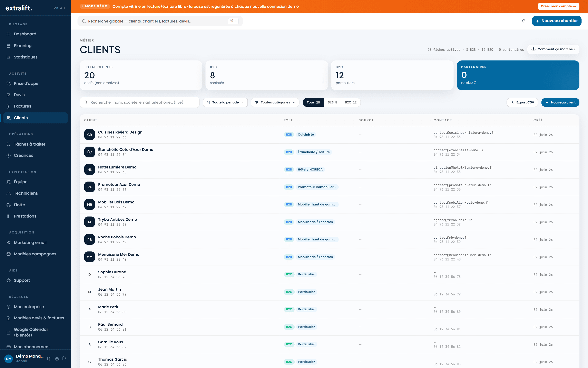Image resolution: width=588 pixels, height=368 pixels.
Task: Click the Nouveau client button
Action: [560, 102]
